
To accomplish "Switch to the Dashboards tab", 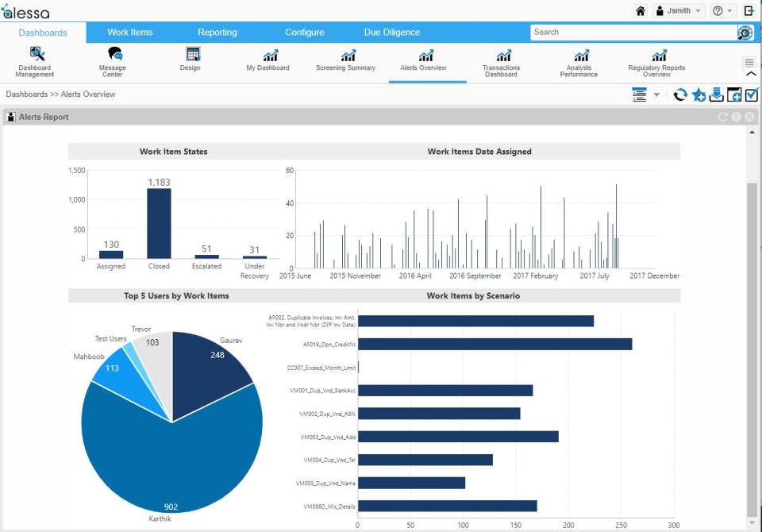I will tap(43, 33).
